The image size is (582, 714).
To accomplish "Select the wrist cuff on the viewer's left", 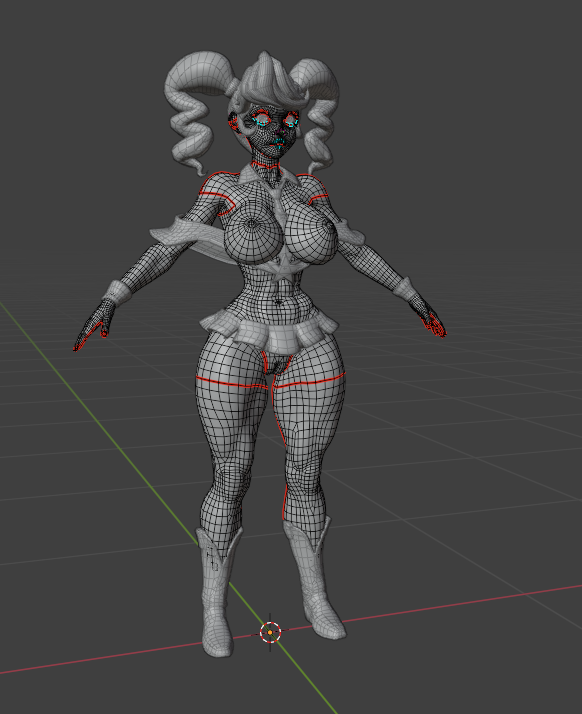I will pos(116,293).
